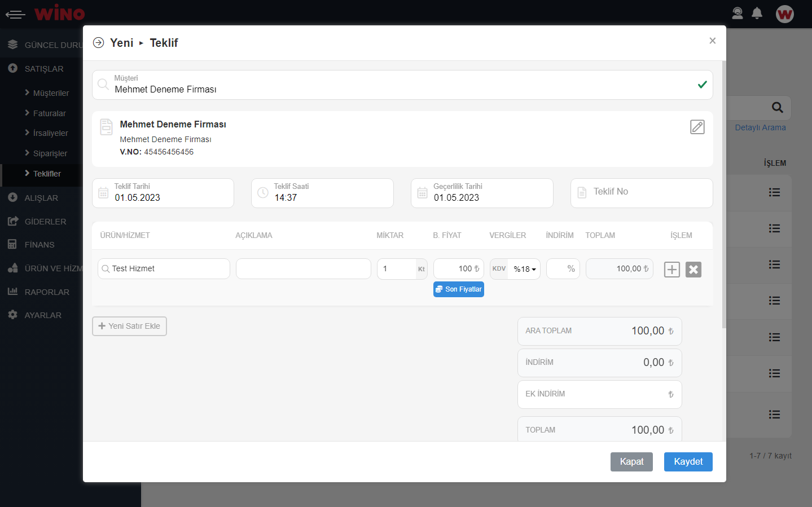Expand the RAPORLAR sidebar menu
The height and width of the screenshot is (507, 812).
click(46, 292)
